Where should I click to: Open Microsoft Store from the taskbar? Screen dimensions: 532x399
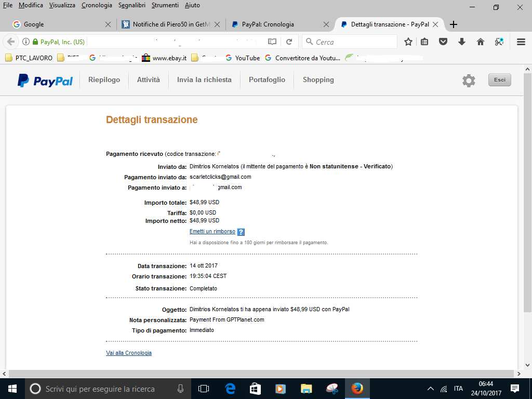tap(255, 389)
